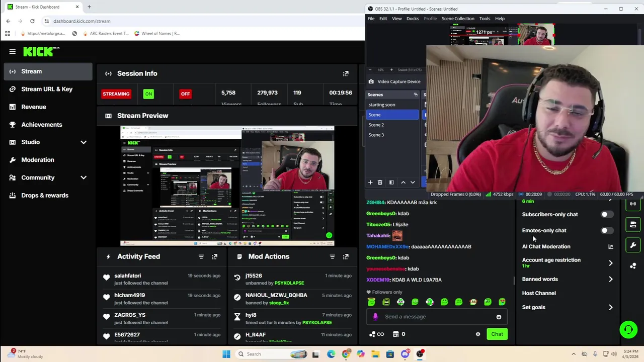This screenshot has width=644, height=362.
Task: Expand Account age restriction settings
Action: (611, 263)
